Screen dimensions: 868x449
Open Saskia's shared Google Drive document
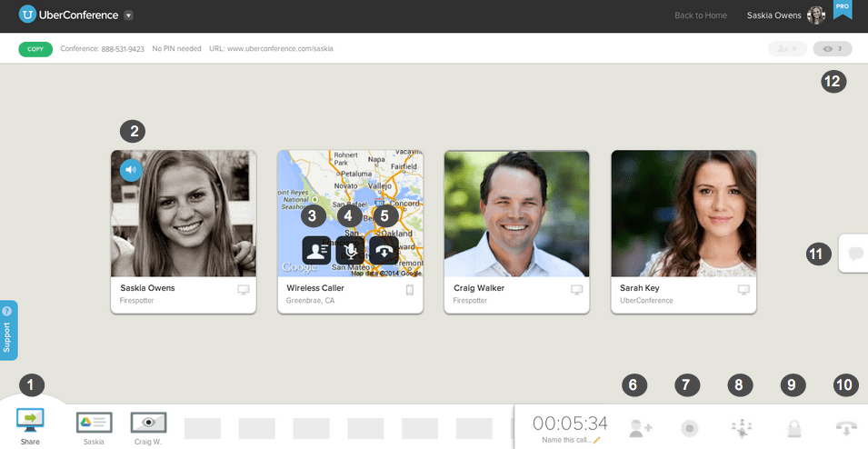tap(95, 424)
